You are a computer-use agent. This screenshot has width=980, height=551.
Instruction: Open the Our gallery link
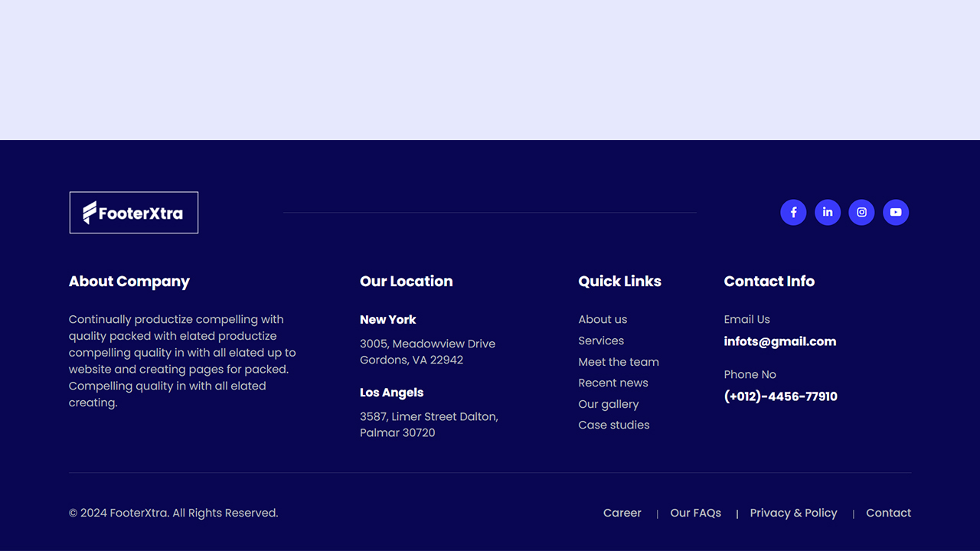point(609,403)
